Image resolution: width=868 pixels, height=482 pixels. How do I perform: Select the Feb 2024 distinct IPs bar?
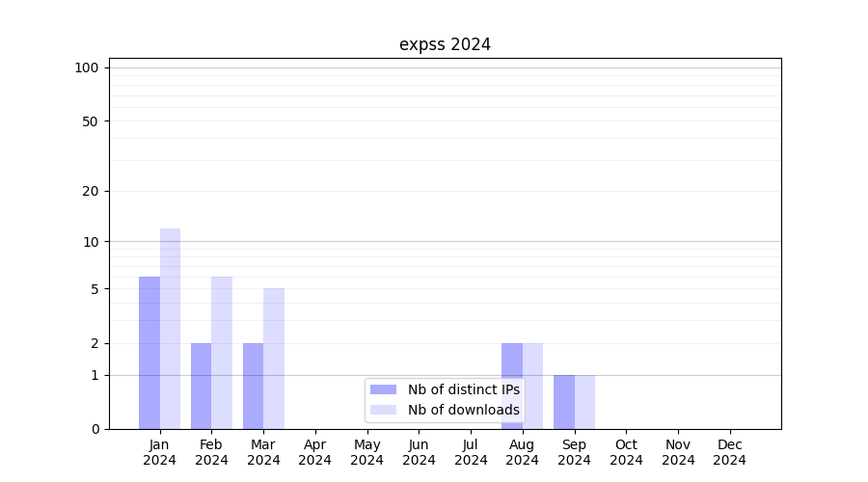202,386
